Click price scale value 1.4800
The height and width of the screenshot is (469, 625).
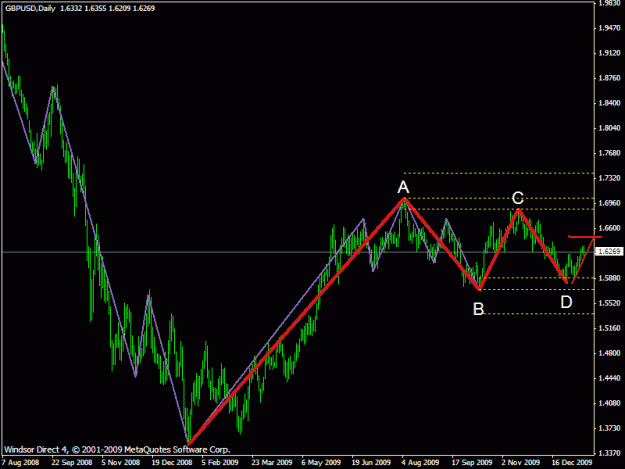610,353
